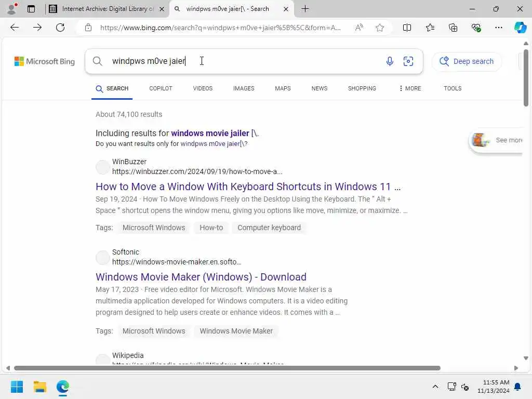The height and width of the screenshot is (399, 532).
Task: Add a new tab with plus button
Action: (x=305, y=9)
